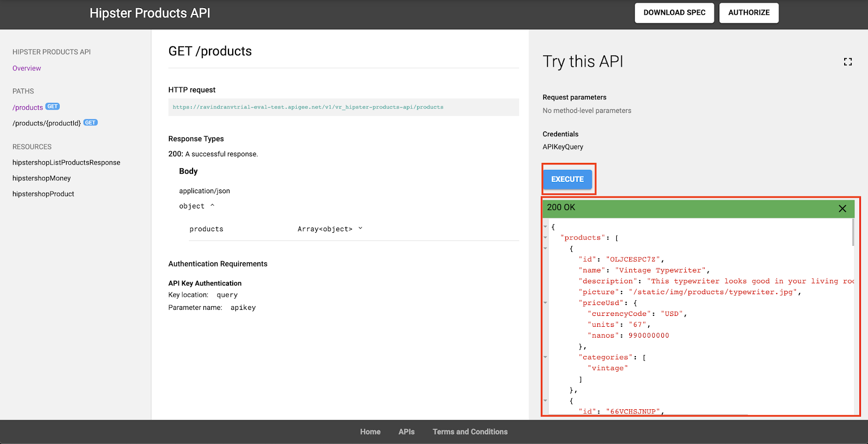Viewport: 868px width, 444px height.
Task: Click the API Key Authentication label
Action: tap(205, 283)
